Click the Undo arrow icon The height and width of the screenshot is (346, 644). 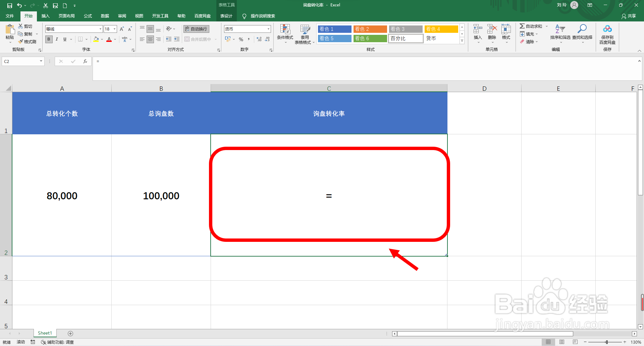tap(19, 5)
